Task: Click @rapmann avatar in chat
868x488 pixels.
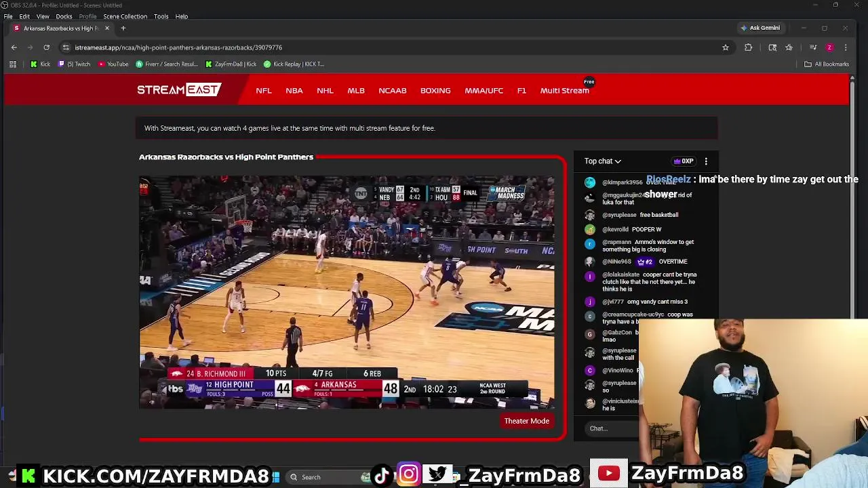Action: (x=590, y=244)
